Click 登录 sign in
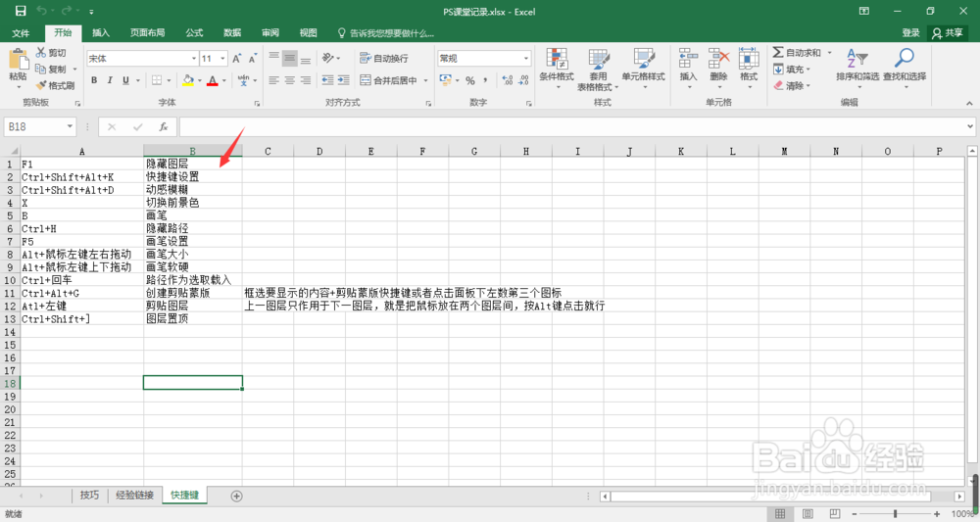 tap(910, 32)
